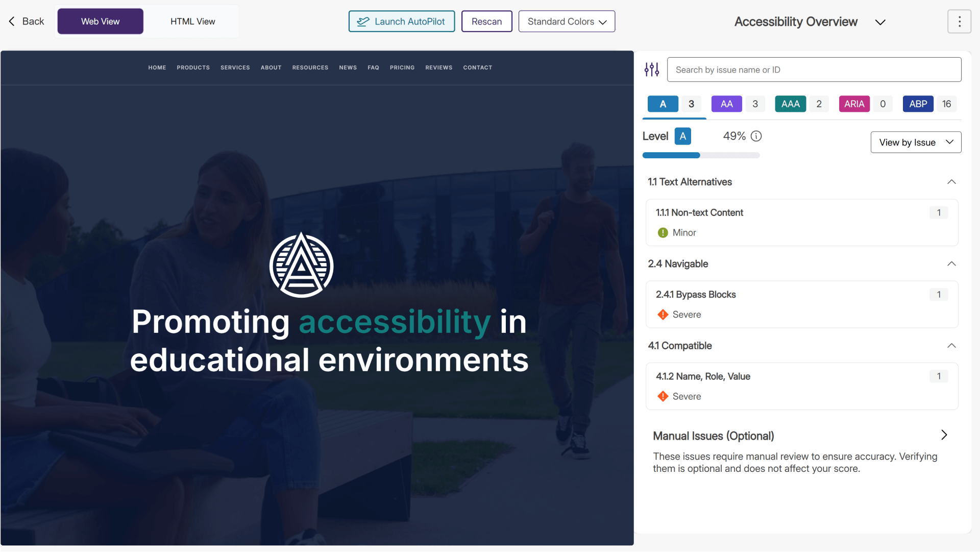Switch to Web View
The image size is (980, 552).
pos(100,21)
